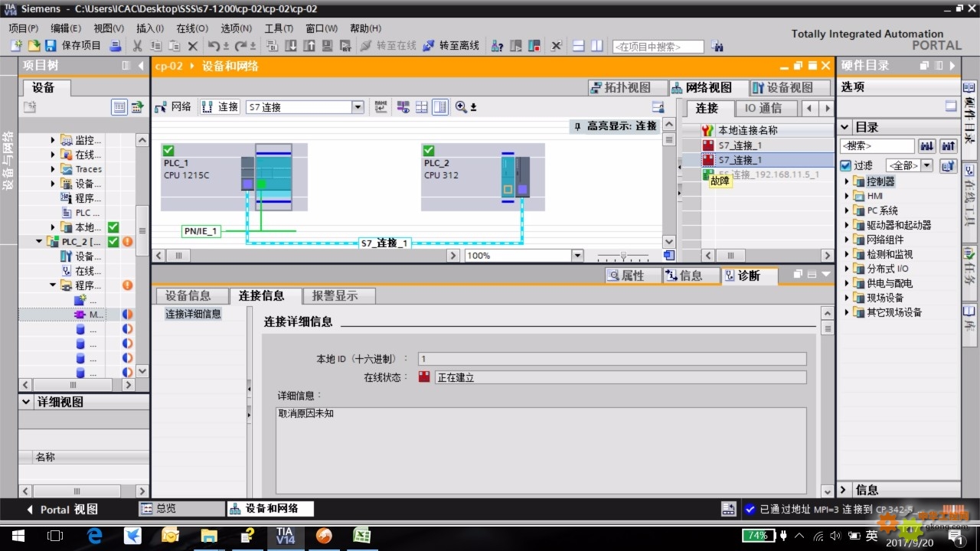The height and width of the screenshot is (551, 980).
Task: Click split editor vertically icon
Action: coord(596,46)
